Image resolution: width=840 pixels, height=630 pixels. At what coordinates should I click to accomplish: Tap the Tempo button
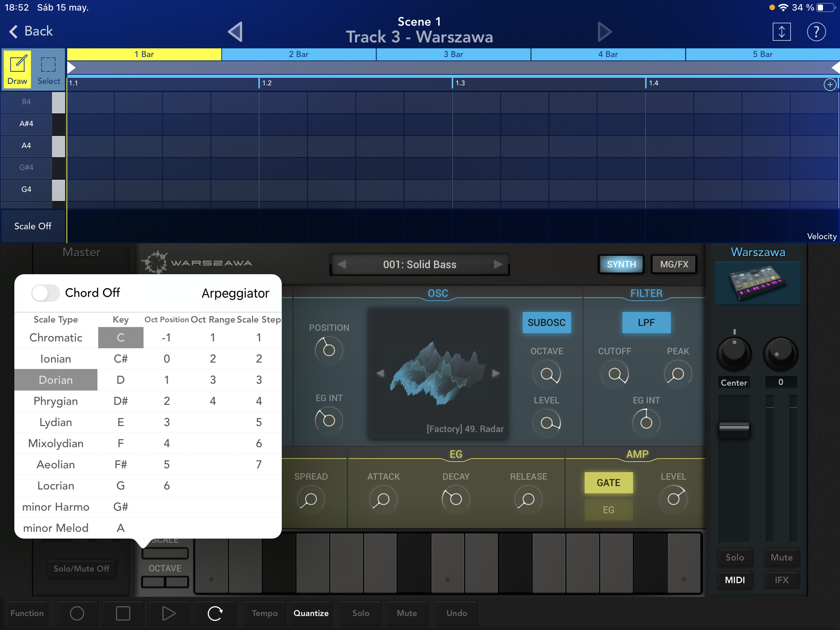click(x=265, y=613)
